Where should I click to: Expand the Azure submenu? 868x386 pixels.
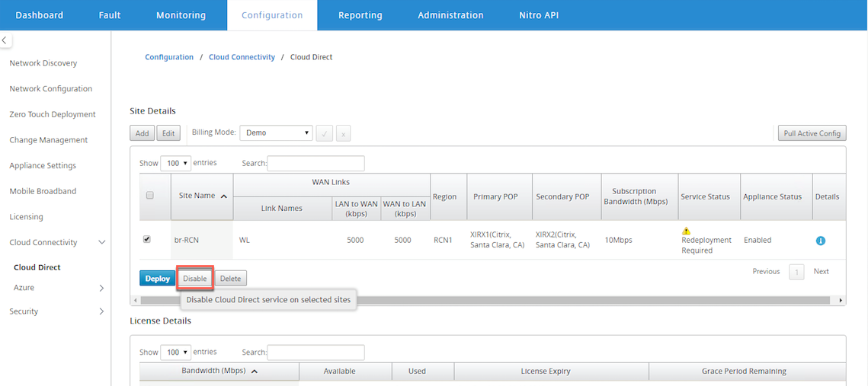pyautogui.click(x=102, y=288)
